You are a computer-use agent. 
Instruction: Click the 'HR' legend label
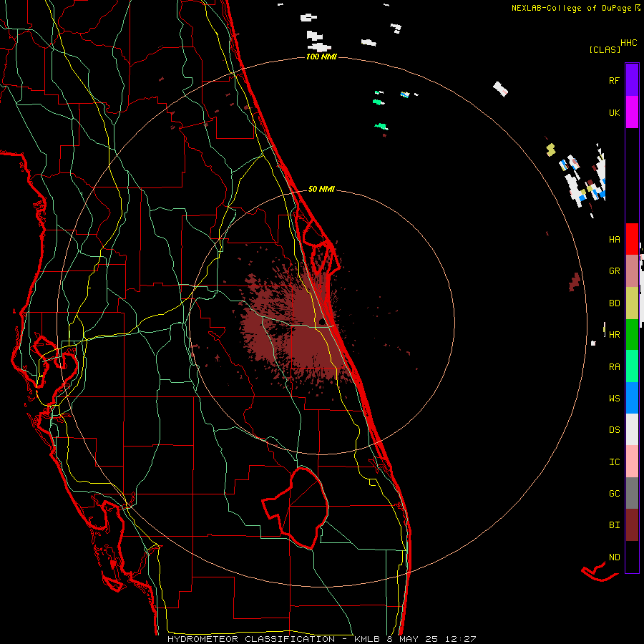point(614,335)
